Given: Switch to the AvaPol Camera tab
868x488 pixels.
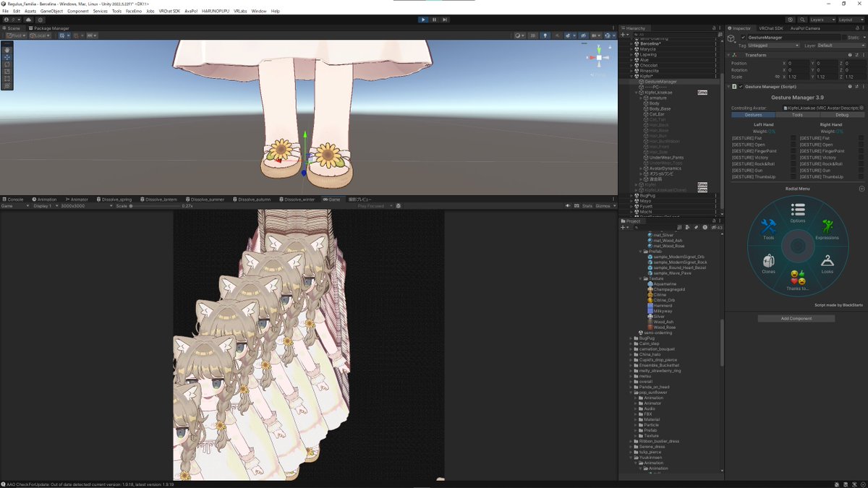Looking at the screenshot, I should (805, 28).
